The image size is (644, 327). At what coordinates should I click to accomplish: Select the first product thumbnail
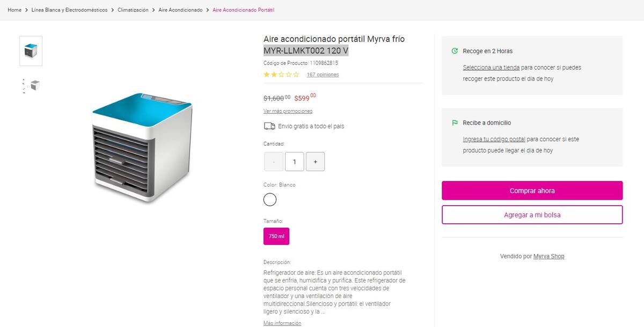click(x=31, y=51)
